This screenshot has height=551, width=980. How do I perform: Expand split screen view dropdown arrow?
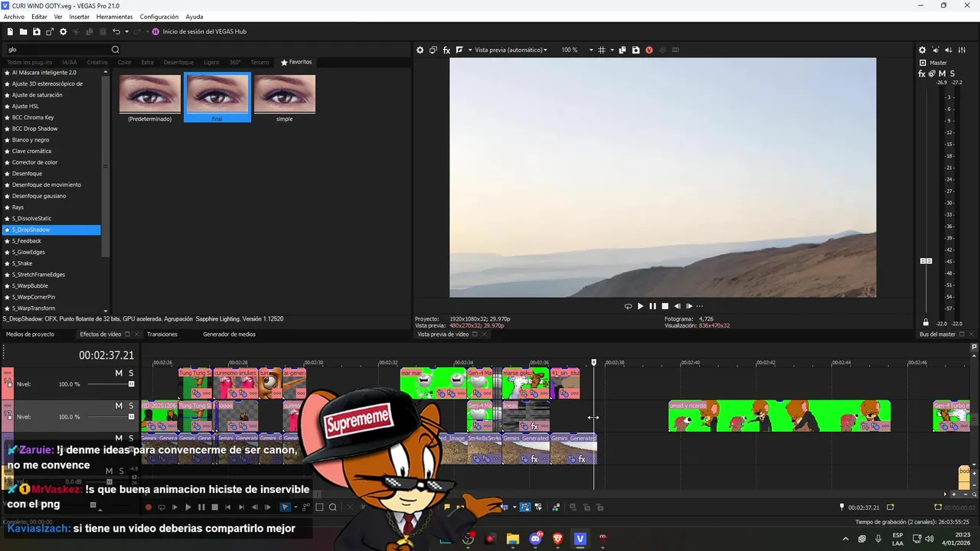pos(469,50)
